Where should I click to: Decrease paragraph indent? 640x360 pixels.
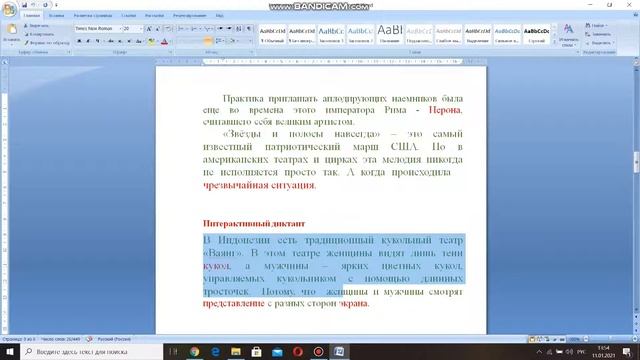pos(220,29)
